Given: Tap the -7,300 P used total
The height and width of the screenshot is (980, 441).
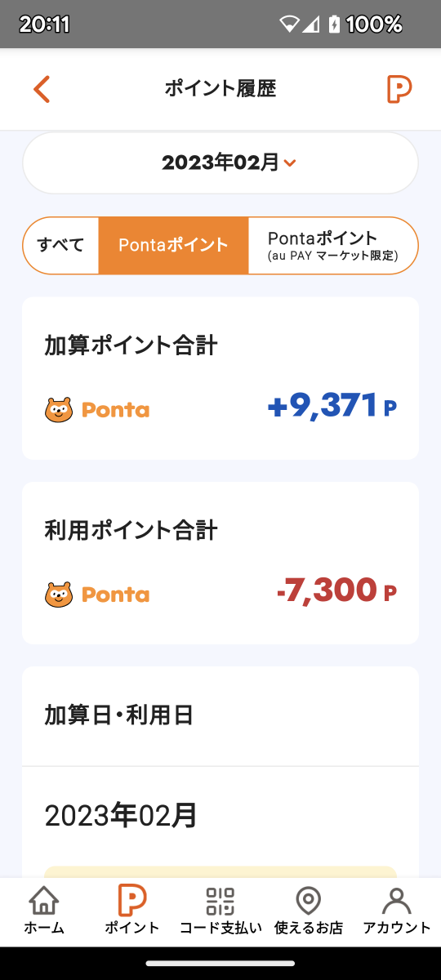Looking at the screenshot, I should click(336, 590).
